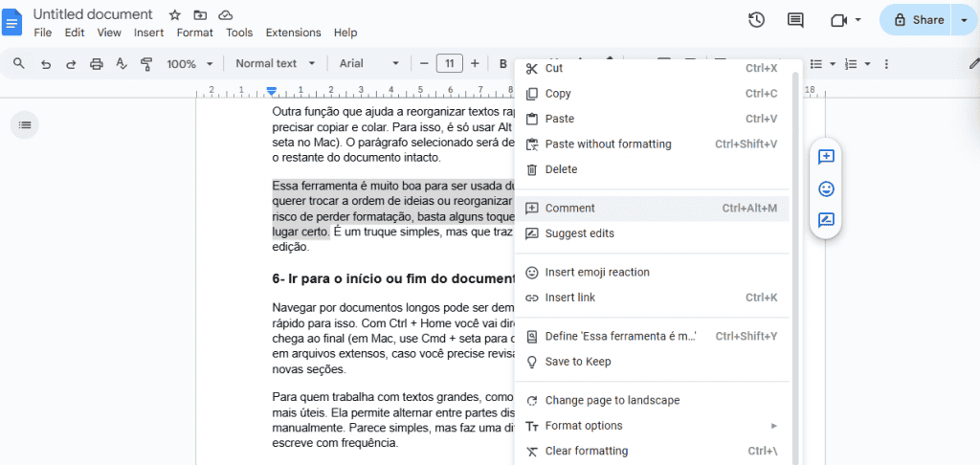The width and height of the screenshot is (980, 465).
Task: Expand the Normal text style dropdown
Action: coord(275,64)
